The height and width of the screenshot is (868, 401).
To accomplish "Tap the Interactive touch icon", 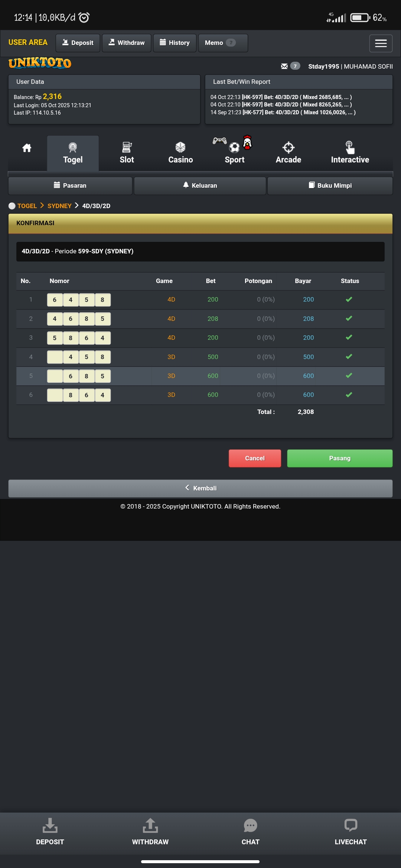I will (x=350, y=148).
